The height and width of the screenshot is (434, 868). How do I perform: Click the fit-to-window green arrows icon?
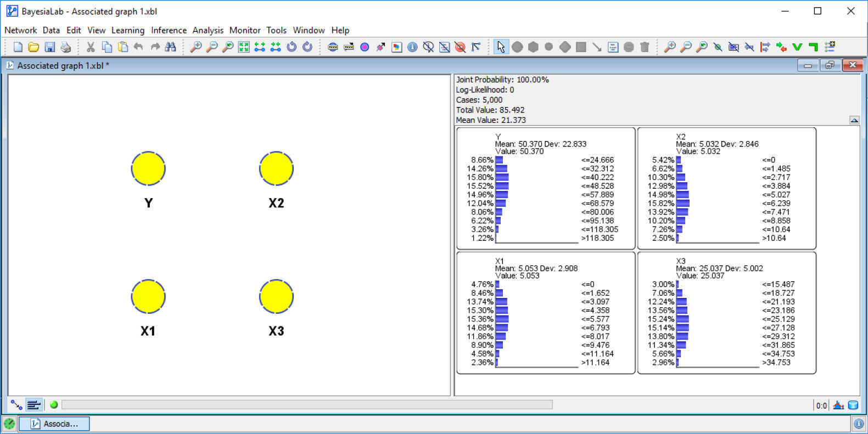click(244, 47)
